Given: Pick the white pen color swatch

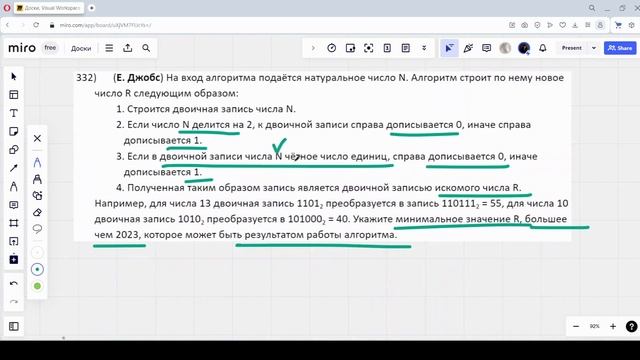Looking at the screenshot, I should [37, 253].
